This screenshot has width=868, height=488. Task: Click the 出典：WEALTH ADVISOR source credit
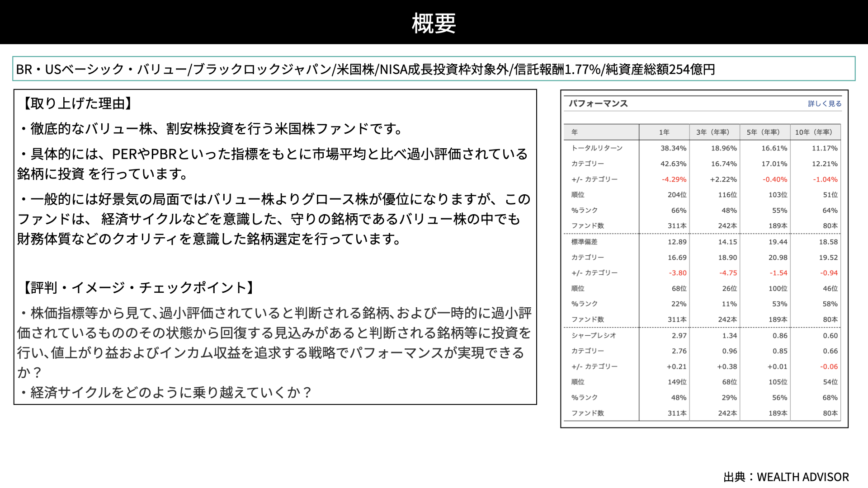[x=786, y=477]
